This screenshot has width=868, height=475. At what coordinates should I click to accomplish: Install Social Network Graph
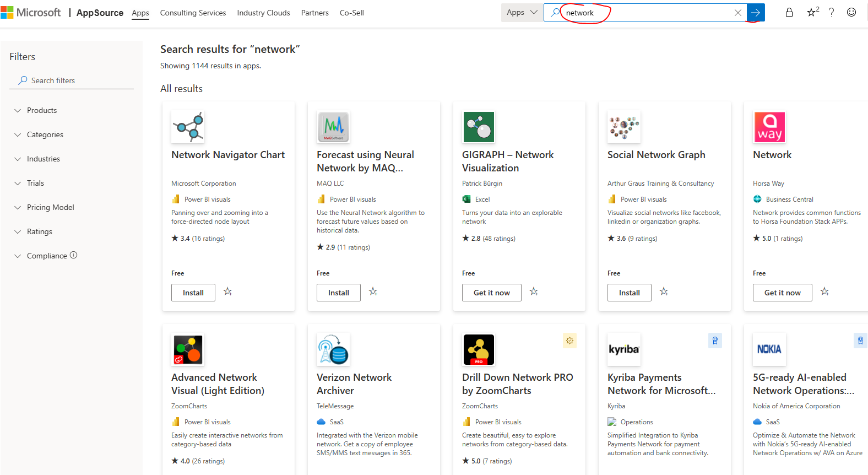pyautogui.click(x=630, y=293)
